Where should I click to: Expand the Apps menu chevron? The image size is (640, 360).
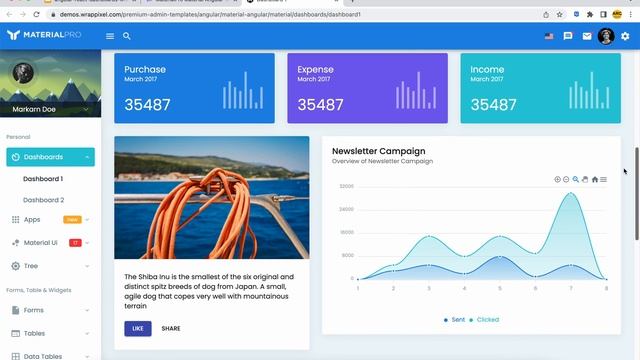pos(87,220)
